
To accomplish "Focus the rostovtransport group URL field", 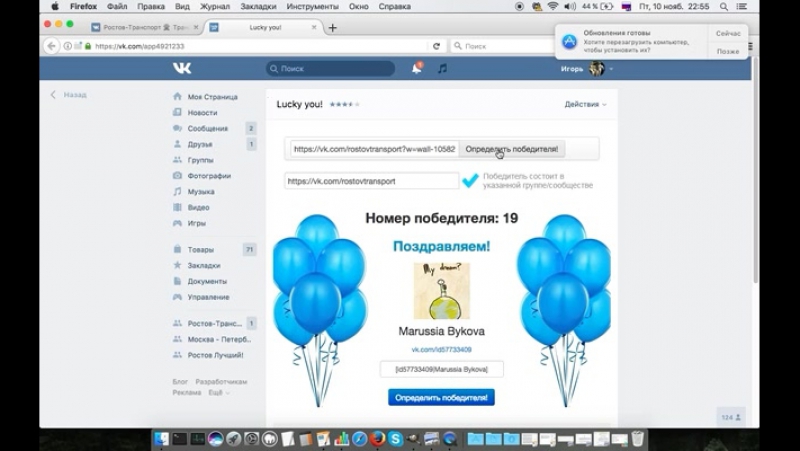I will pyautogui.click(x=371, y=181).
